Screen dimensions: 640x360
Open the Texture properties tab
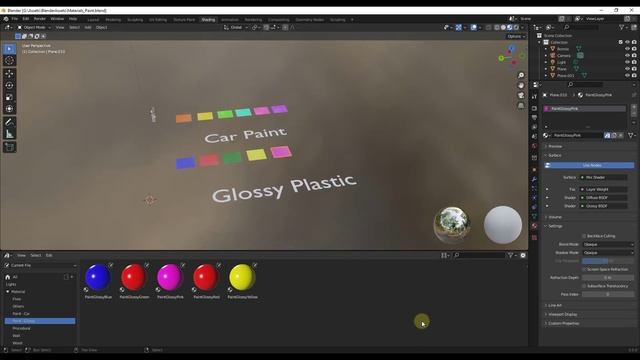pyautogui.click(x=534, y=237)
